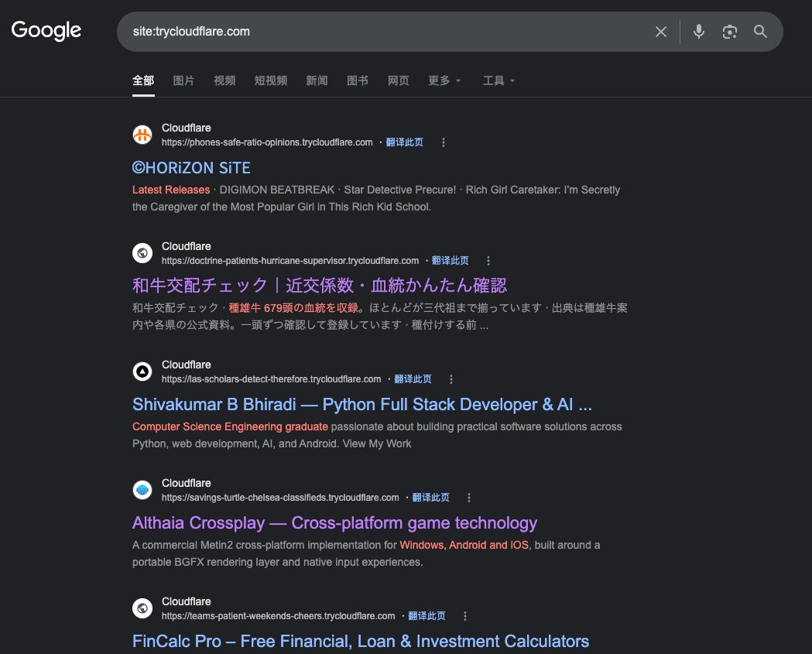The width and height of the screenshot is (812, 654).
Task: Switch to the 短视频 tab
Action: click(271, 80)
